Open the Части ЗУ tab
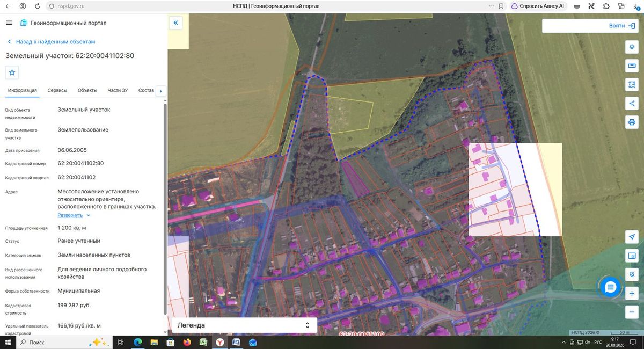 point(118,90)
